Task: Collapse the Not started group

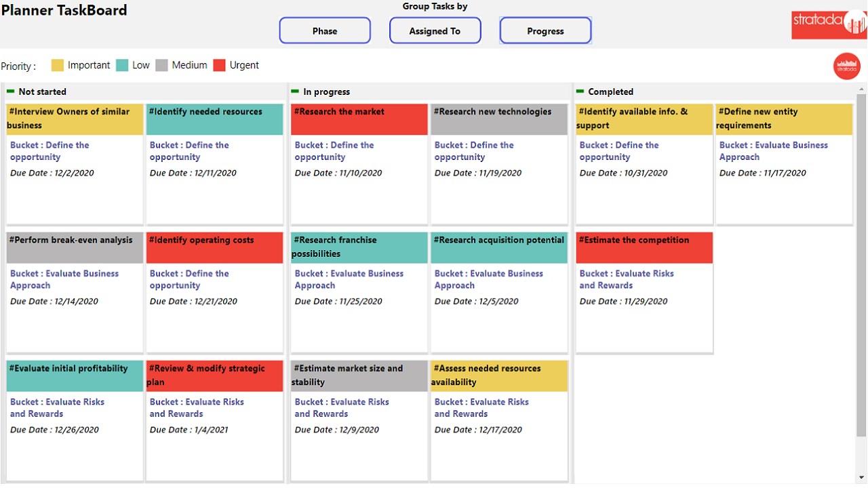Action: 10,91
